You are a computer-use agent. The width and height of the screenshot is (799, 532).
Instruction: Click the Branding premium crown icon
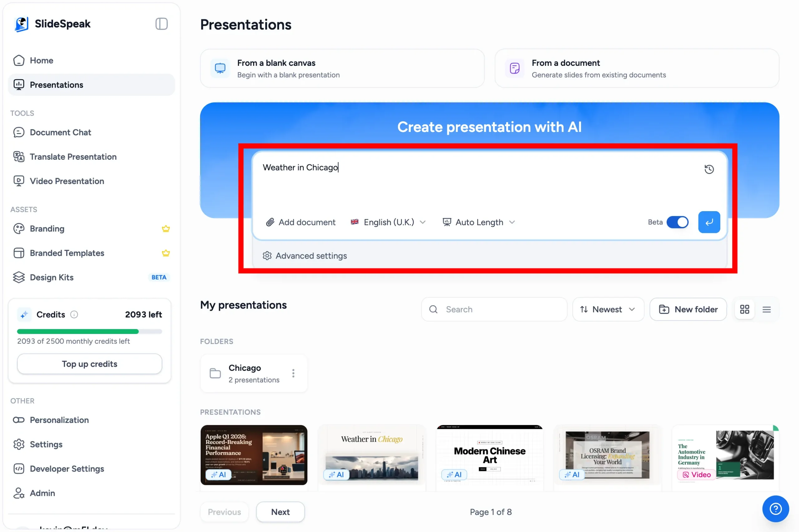(166, 229)
